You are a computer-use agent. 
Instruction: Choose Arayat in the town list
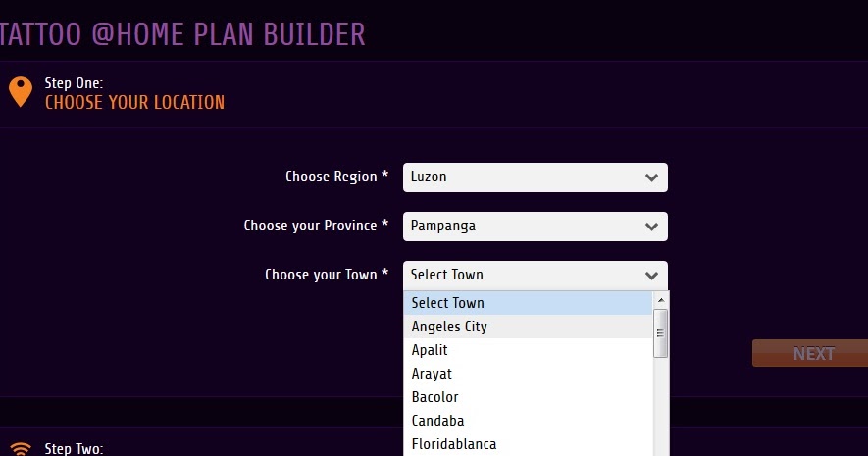528,374
